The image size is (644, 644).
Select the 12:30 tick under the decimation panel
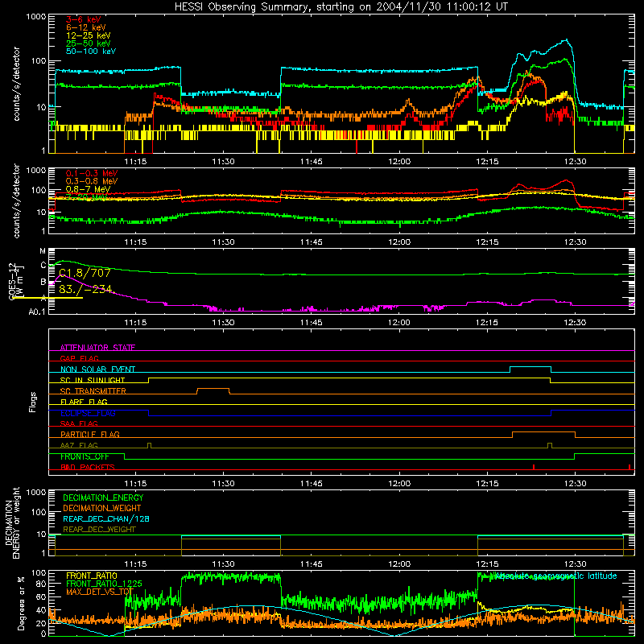(x=575, y=564)
